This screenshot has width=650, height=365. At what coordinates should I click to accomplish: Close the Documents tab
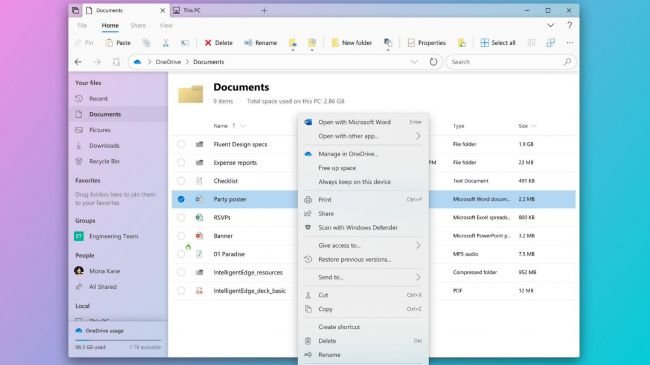pos(162,10)
